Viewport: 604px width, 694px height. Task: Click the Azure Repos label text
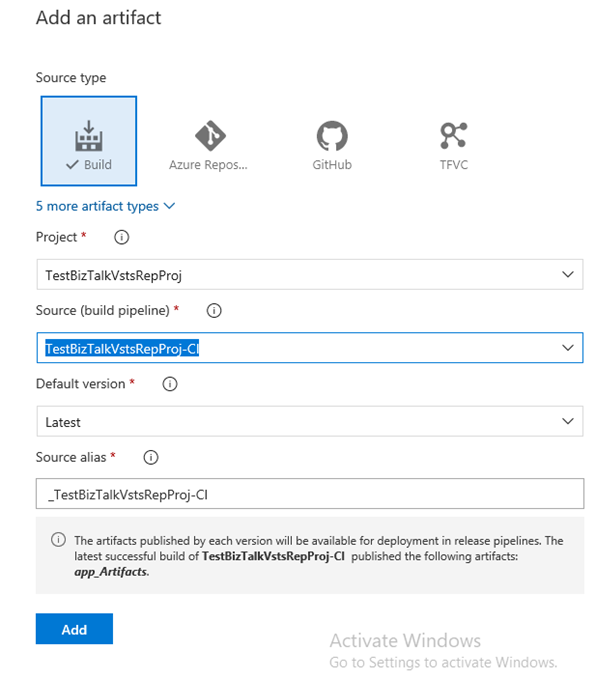point(208,165)
